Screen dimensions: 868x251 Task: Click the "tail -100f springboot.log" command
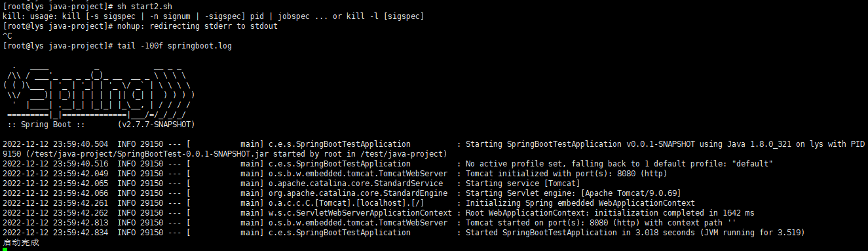click(x=174, y=46)
